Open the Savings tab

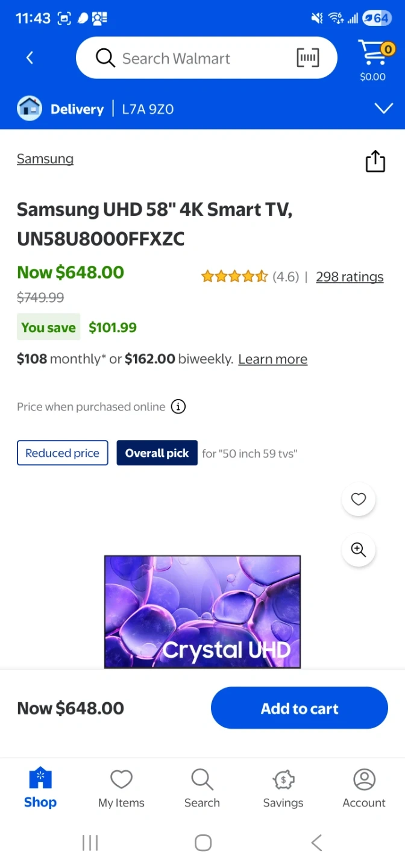283,788
